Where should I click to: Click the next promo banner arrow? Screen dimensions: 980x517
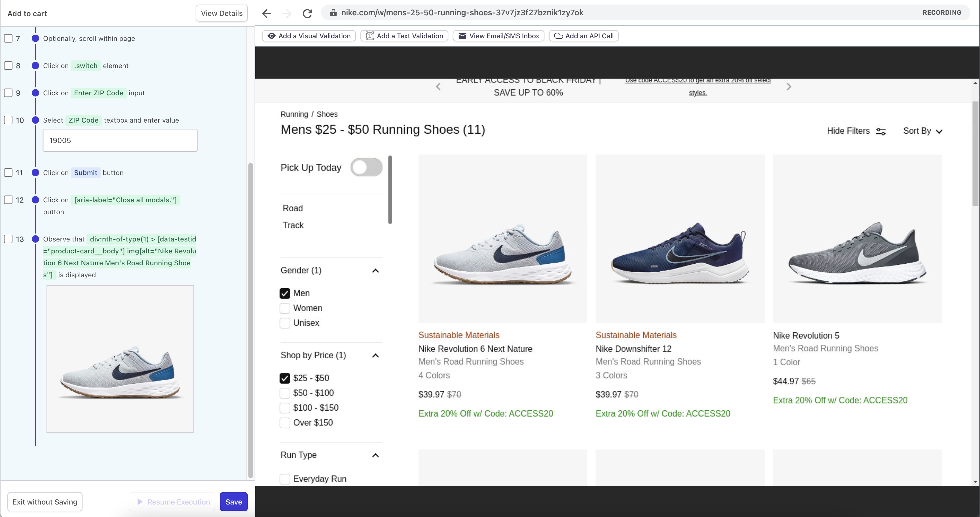pyautogui.click(x=789, y=87)
